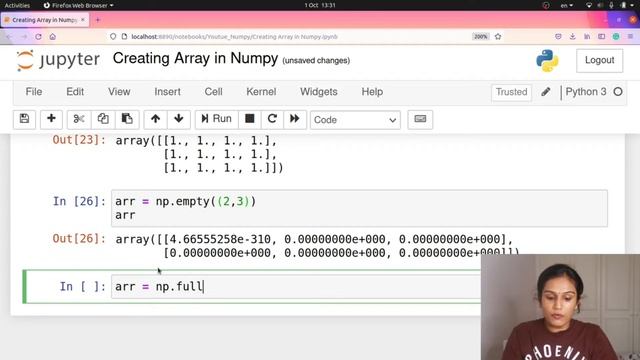Open the Help menu
Viewport: 640px width, 360px height.
pyautogui.click(x=372, y=92)
